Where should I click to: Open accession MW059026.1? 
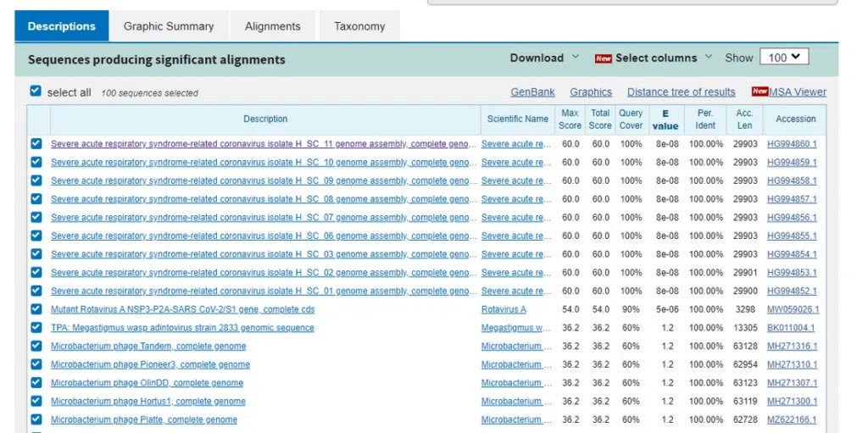coord(793,309)
